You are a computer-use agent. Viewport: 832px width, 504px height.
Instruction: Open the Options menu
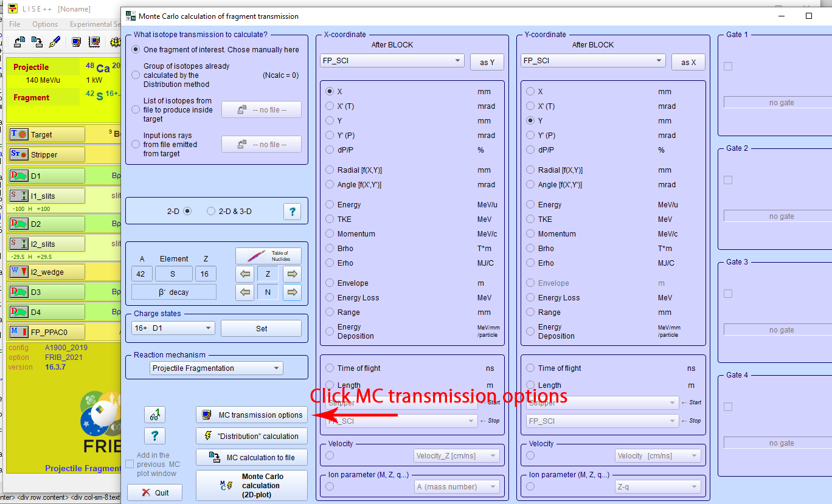[x=45, y=24]
